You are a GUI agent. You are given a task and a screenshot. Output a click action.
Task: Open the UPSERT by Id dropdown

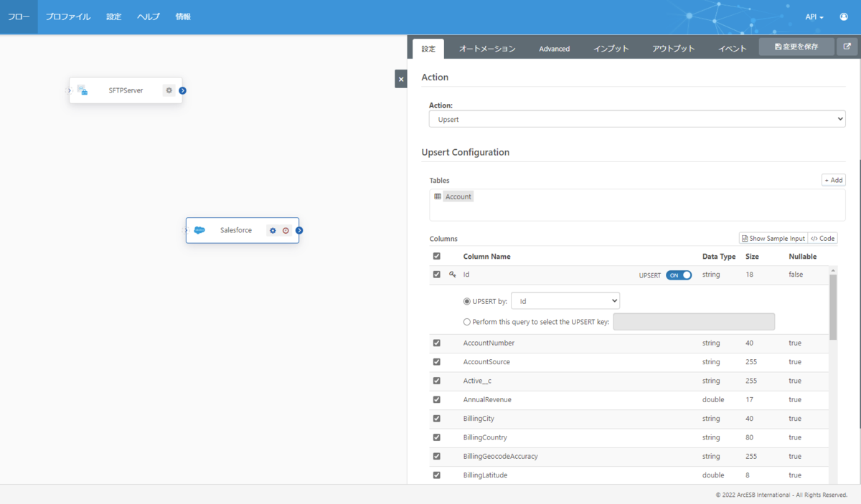pyautogui.click(x=565, y=301)
